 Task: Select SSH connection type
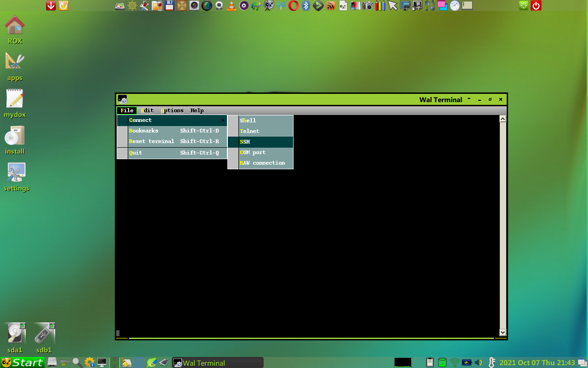pyautogui.click(x=260, y=142)
